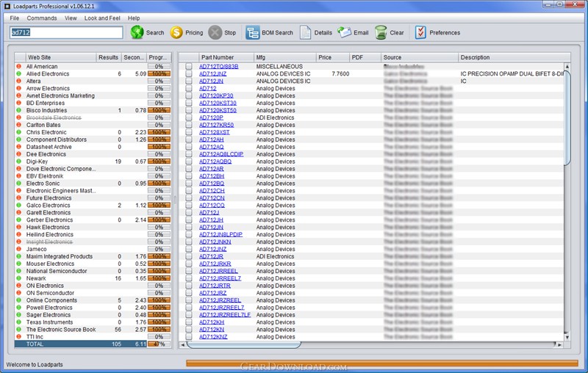The width and height of the screenshot is (588, 373).
Task: Click green status dot for Allied Electronics
Action: click(x=19, y=73)
